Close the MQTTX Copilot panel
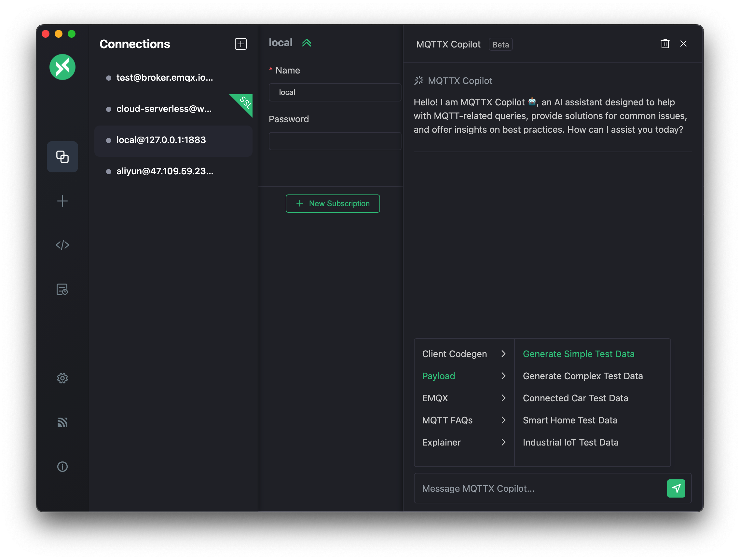This screenshot has height=560, width=740. click(x=683, y=44)
